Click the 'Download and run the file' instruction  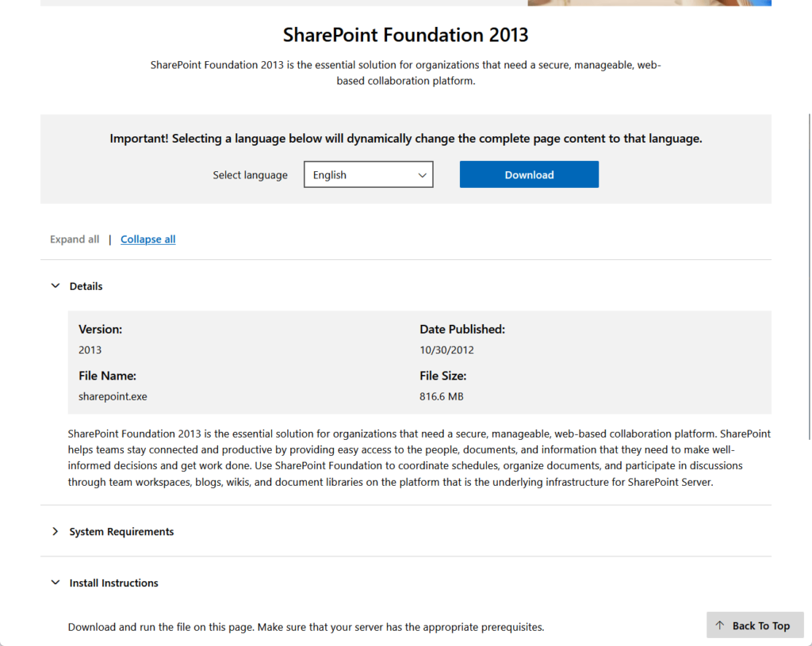[306, 627]
